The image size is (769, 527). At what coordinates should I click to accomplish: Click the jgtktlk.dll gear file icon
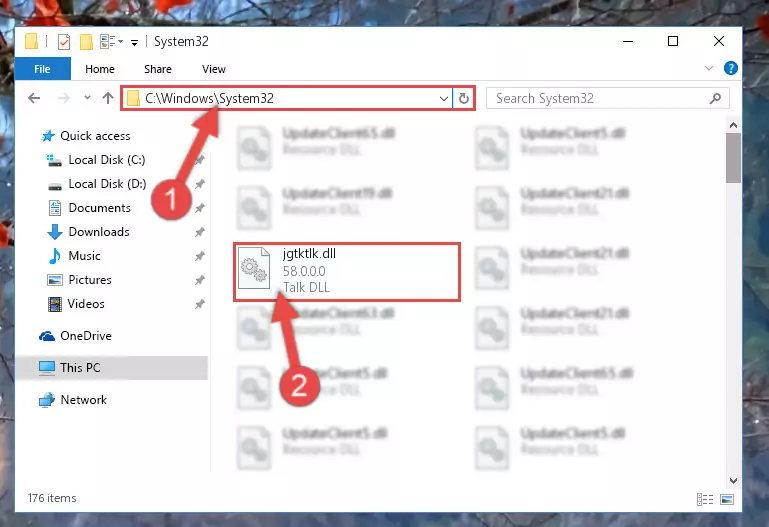pyautogui.click(x=254, y=268)
